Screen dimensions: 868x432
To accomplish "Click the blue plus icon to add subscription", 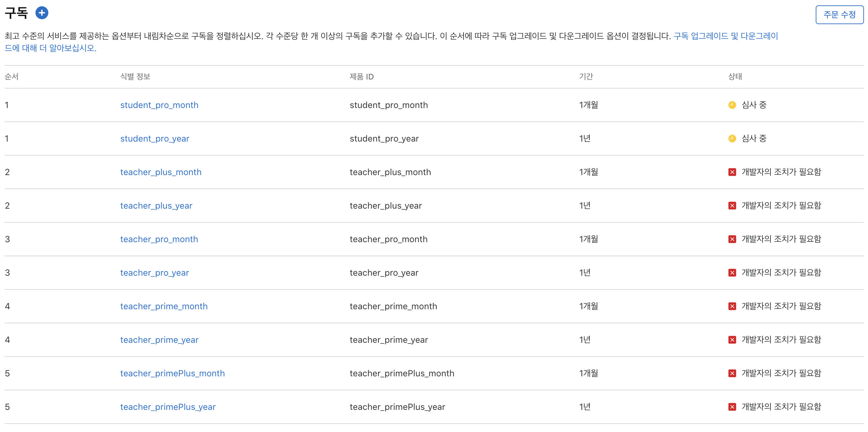I will click(42, 13).
